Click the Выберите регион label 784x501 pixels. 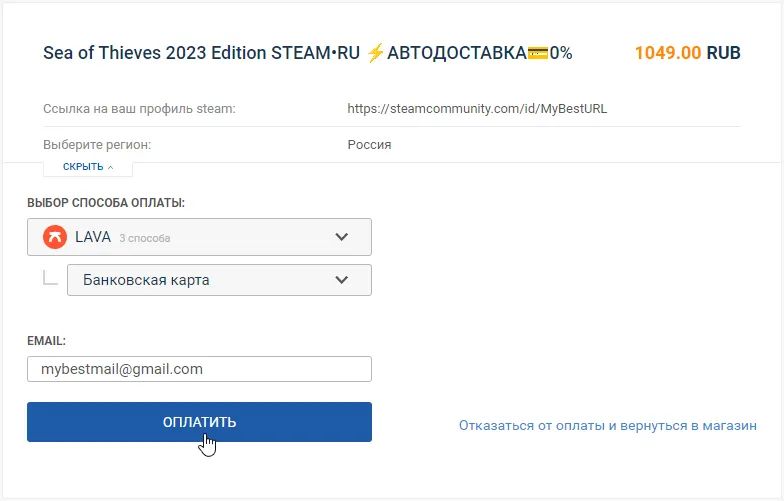[97, 144]
